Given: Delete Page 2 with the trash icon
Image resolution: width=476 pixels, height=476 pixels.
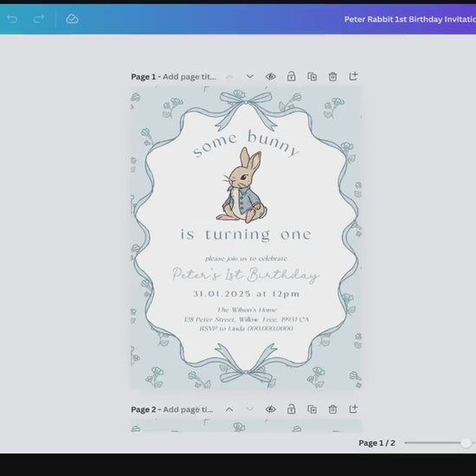Looking at the screenshot, I should pyautogui.click(x=332, y=409).
